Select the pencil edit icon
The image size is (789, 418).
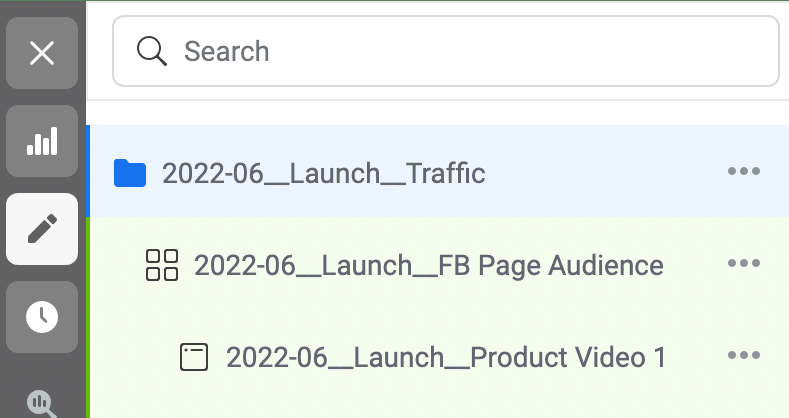pos(42,229)
